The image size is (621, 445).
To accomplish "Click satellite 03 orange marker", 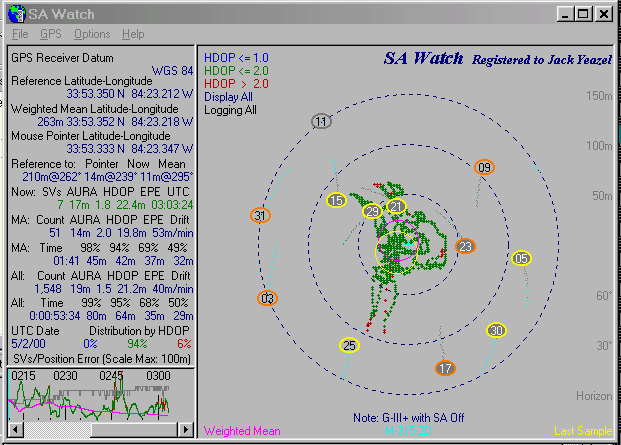I will click(x=267, y=298).
